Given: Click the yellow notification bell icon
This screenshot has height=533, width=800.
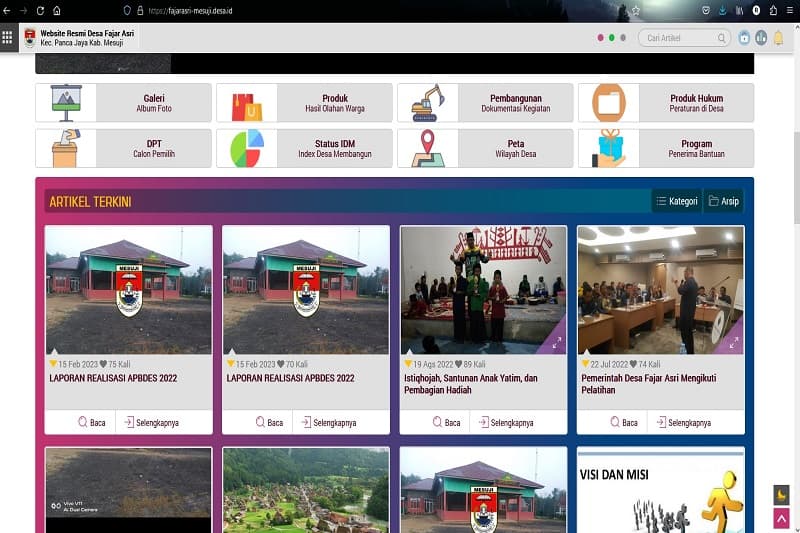Looking at the screenshot, I should [x=778, y=38].
